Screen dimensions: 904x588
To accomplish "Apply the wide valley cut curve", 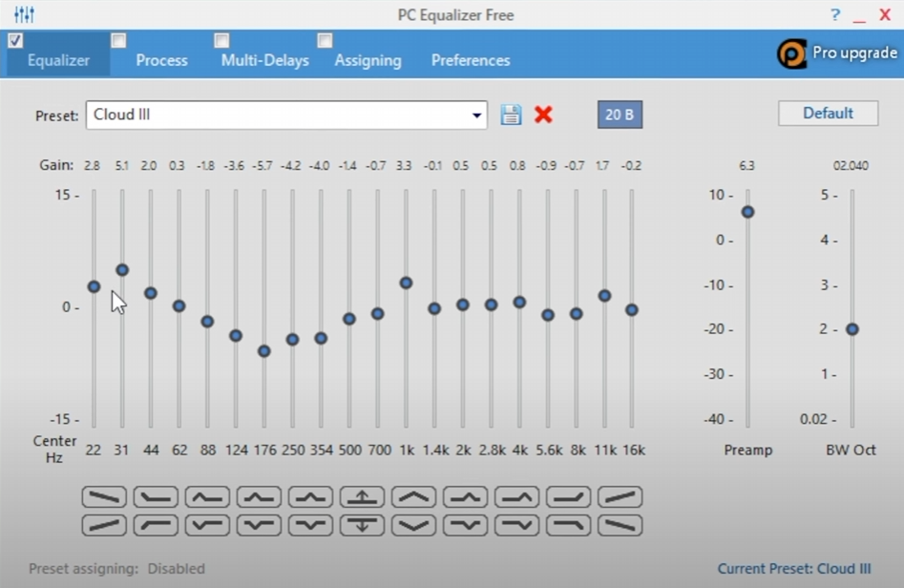I will [x=414, y=525].
